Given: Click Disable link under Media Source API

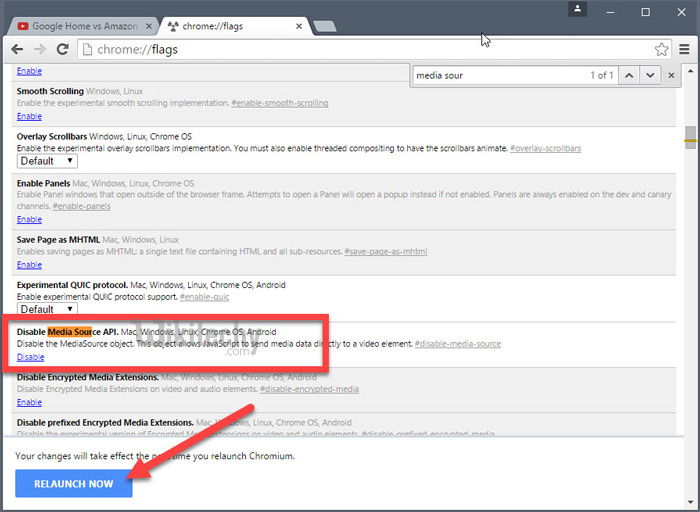Looking at the screenshot, I should [x=30, y=357].
